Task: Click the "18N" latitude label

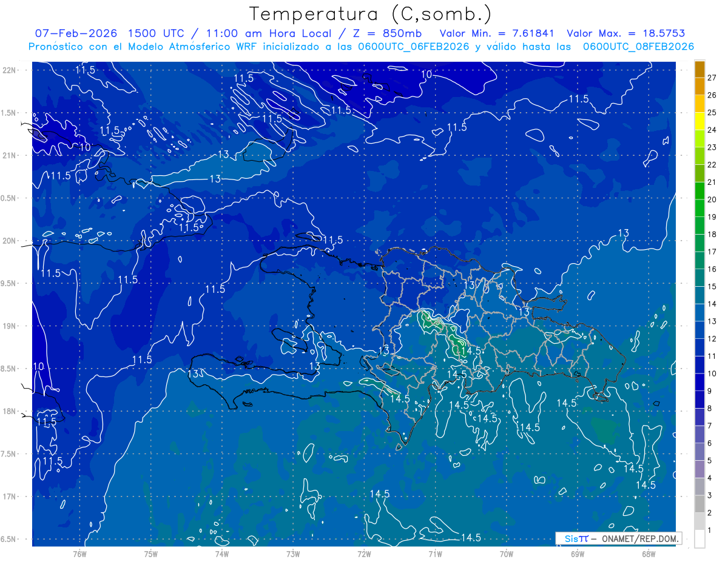Action: coord(10,411)
